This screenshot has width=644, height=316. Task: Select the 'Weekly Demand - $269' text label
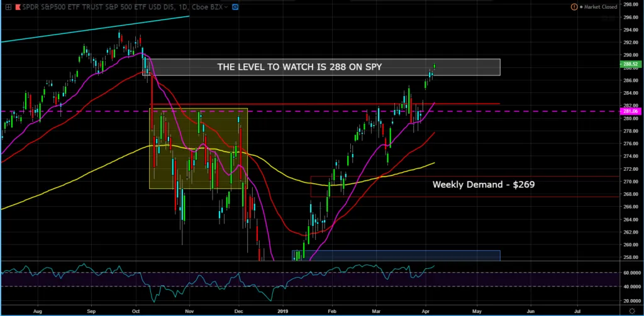tap(483, 185)
